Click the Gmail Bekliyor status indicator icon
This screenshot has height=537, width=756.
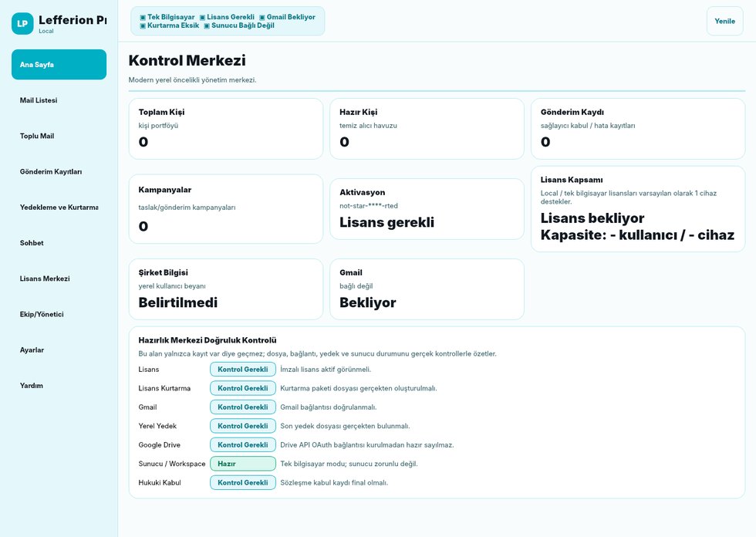coord(262,17)
